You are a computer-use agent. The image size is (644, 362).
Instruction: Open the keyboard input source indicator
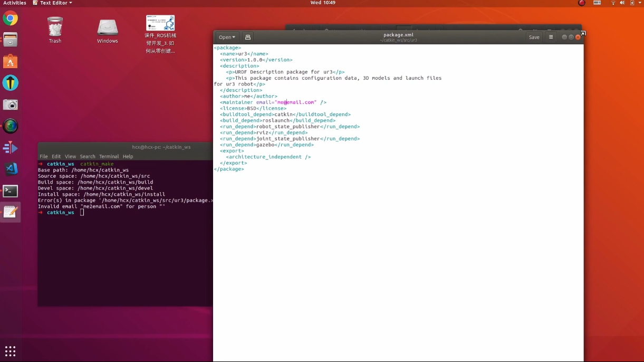(x=597, y=3)
